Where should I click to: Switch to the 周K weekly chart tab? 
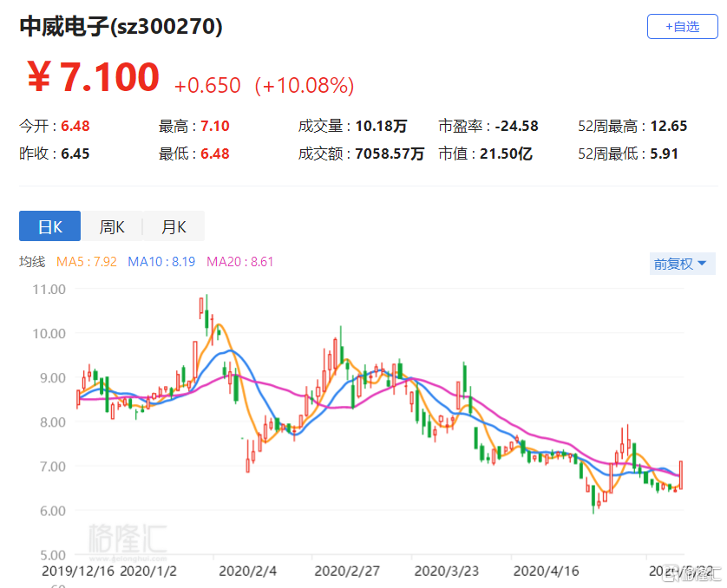tap(112, 226)
